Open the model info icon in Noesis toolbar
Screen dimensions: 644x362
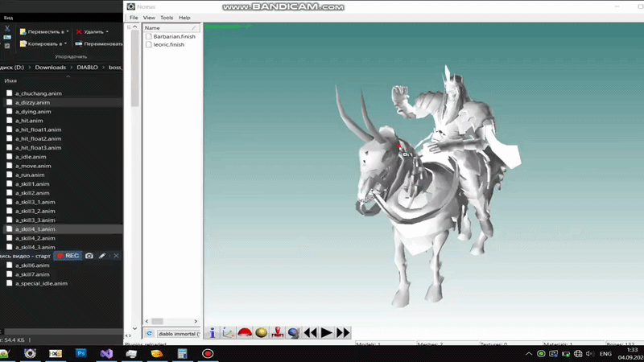(x=213, y=332)
